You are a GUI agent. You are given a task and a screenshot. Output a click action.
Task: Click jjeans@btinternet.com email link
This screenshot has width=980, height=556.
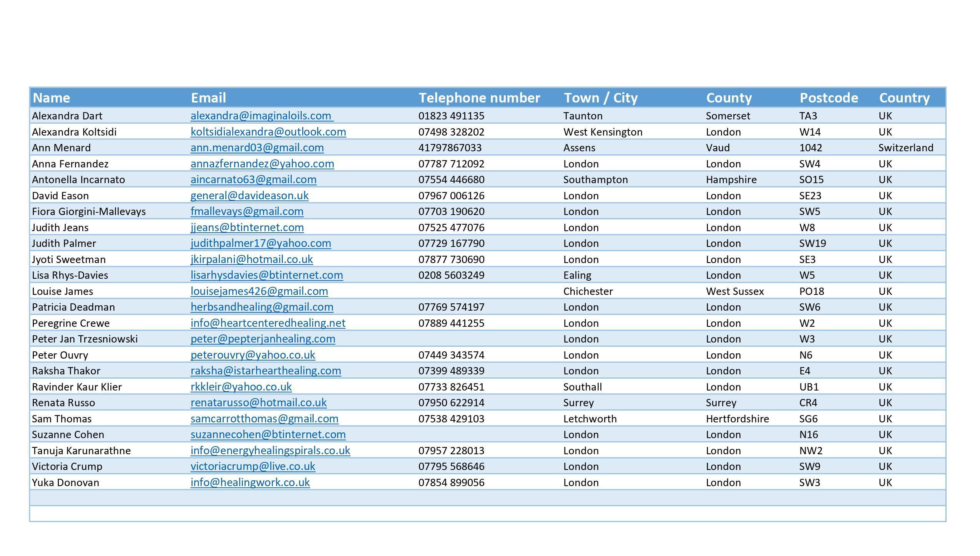tap(247, 227)
